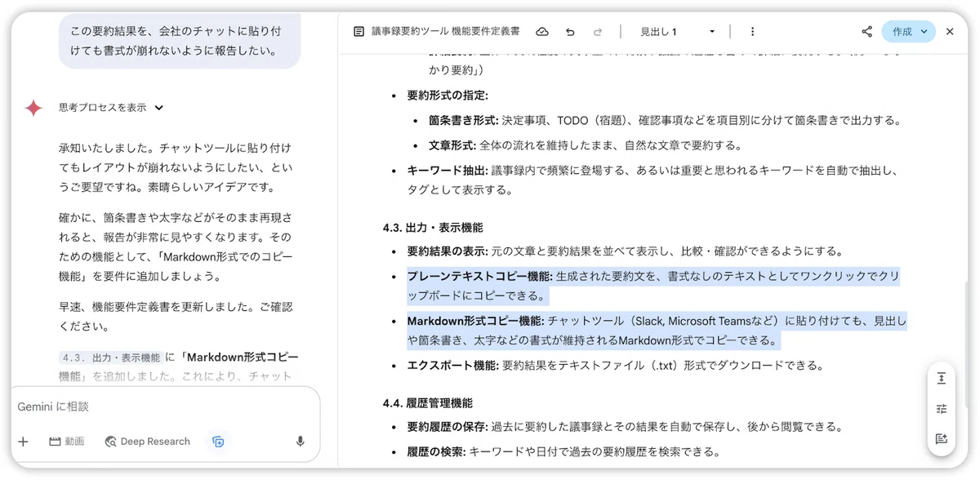The image size is (980, 480).
Task: Click the document title 議事録要約ツール 機能要件定義書
Action: (x=445, y=32)
